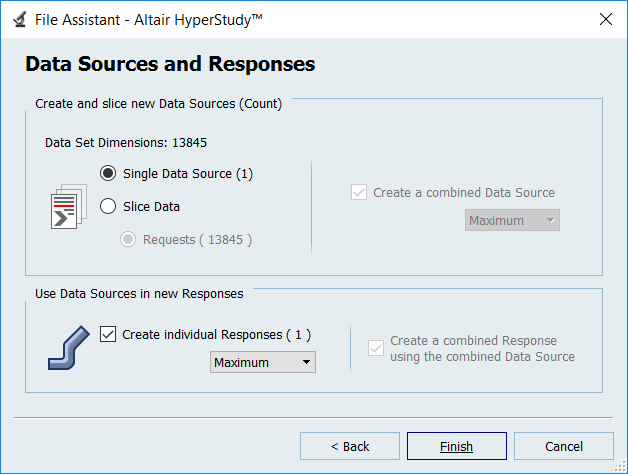This screenshot has height=474, width=628.
Task: Click the blue curved Responses icon
Action: click(x=69, y=347)
